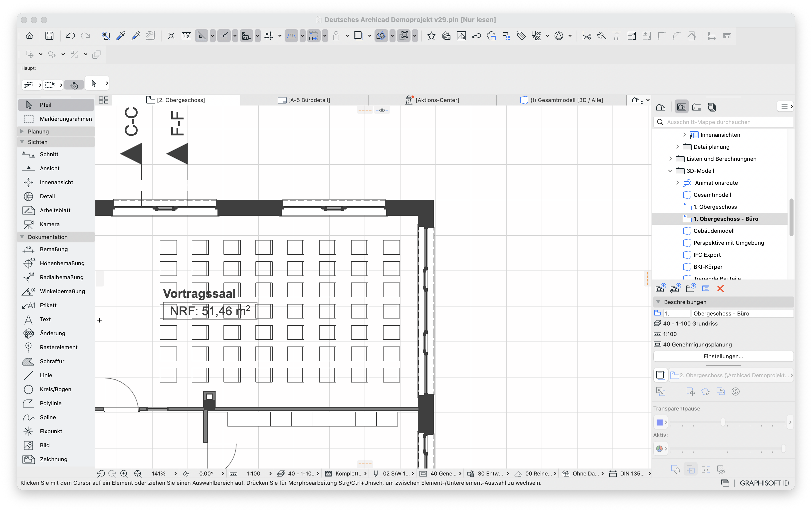
Task: Click the Einstellungen... button
Action: point(723,356)
